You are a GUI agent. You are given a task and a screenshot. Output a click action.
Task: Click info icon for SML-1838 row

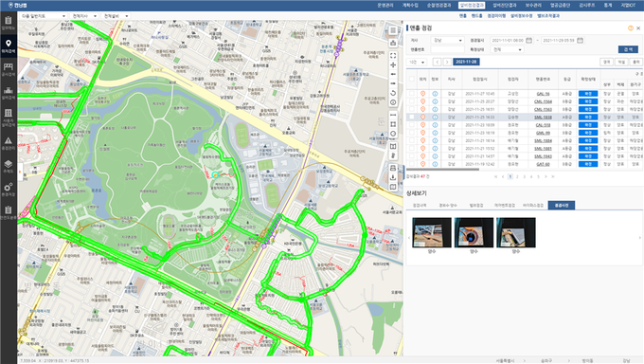[435, 118]
